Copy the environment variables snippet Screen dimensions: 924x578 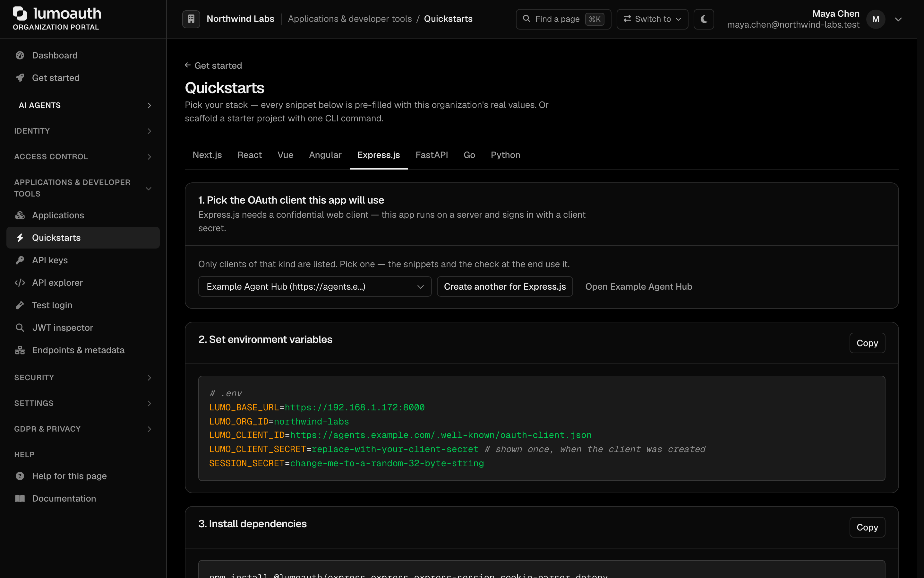coord(867,343)
